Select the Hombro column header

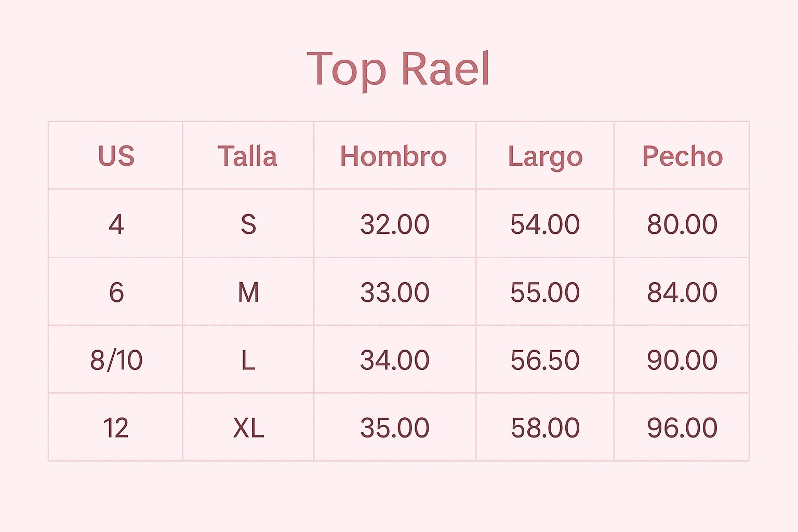click(394, 156)
